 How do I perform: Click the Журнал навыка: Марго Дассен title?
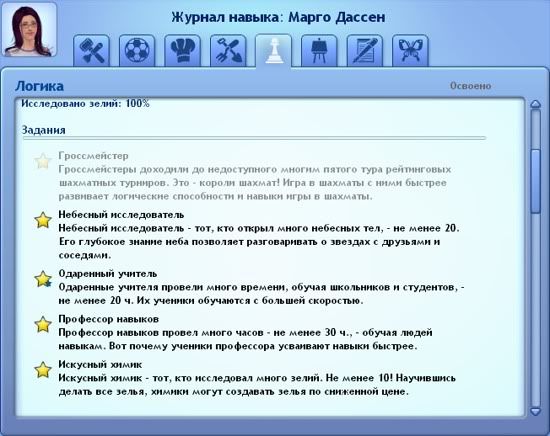click(278, 17)
